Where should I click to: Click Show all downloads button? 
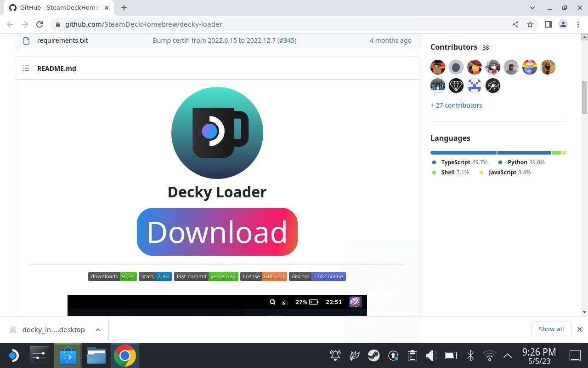(551, 329)
